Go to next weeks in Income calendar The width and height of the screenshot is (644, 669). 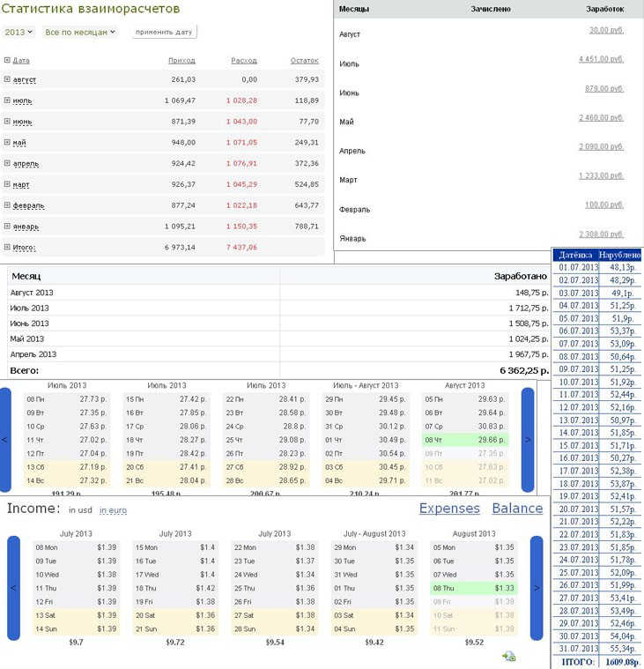point(537,587)
